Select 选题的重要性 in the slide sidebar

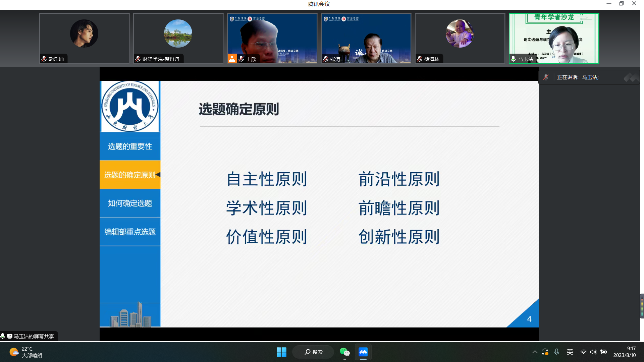(130, 146)
